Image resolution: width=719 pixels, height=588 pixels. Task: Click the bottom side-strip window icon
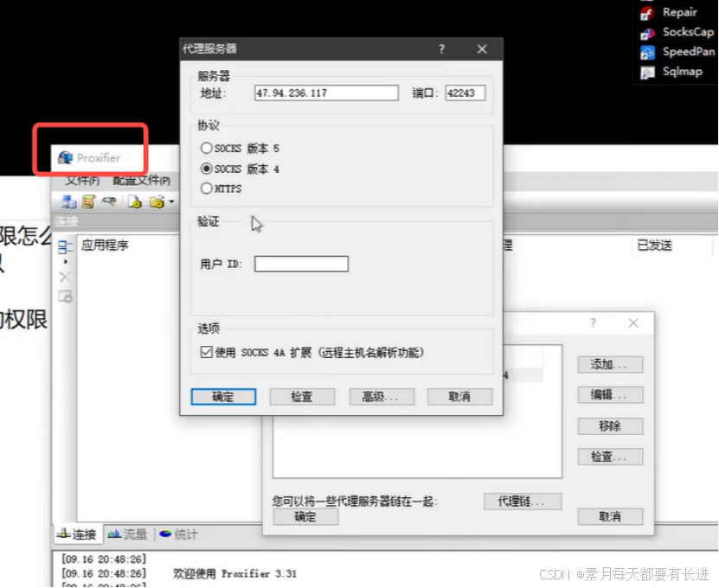tap(65, 297)
